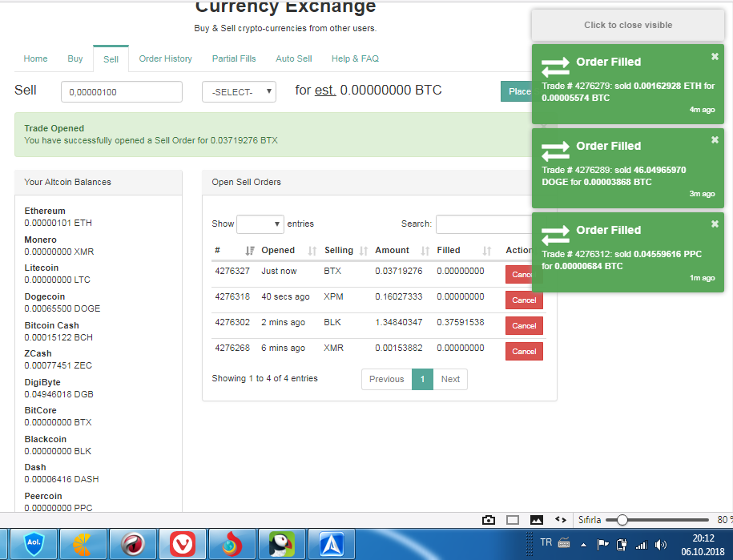Click the network signal tray icon

click(642, 545)
